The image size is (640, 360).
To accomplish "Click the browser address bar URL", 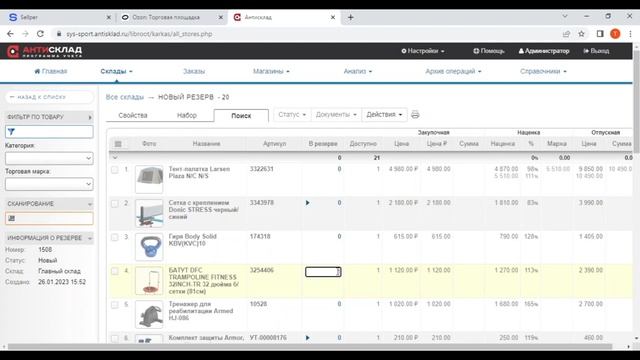I will [x=139, y=34].
